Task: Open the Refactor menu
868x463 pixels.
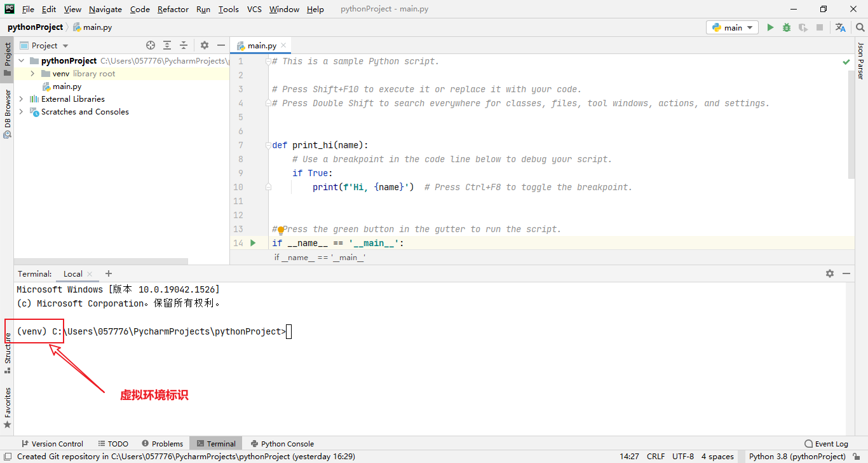Action: pyautogui.click(x=173, y=9)
